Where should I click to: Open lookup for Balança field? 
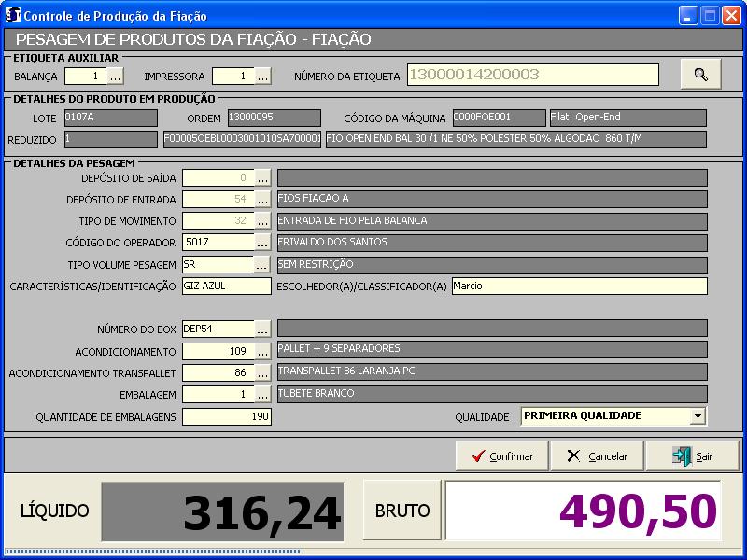coord(116,77)
